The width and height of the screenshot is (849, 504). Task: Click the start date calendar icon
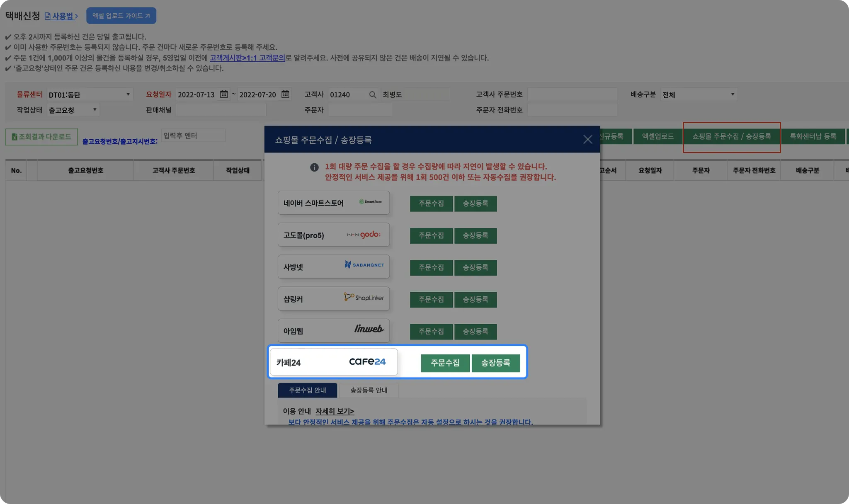point(224,94)
